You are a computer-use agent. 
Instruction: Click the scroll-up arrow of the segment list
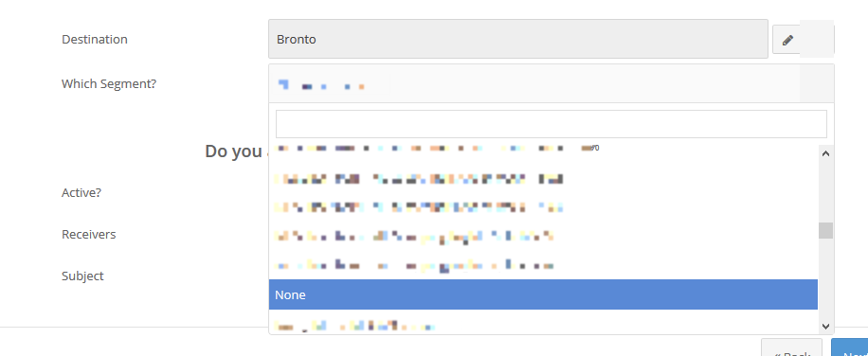point(825,153)
